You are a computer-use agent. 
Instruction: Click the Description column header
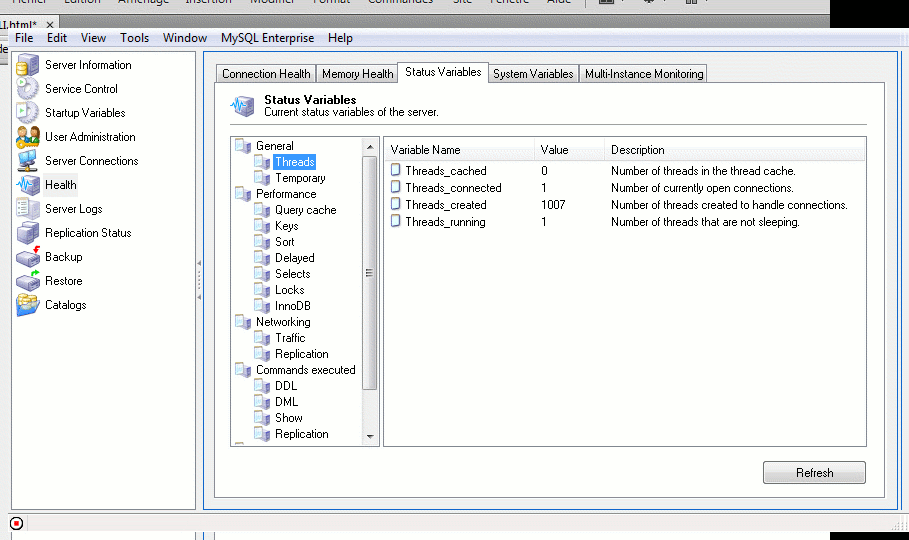735,150
